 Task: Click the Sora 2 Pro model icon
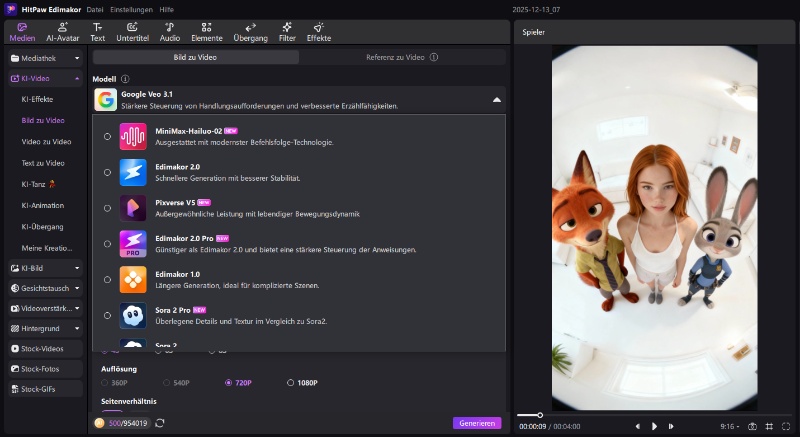click(133, 315)
